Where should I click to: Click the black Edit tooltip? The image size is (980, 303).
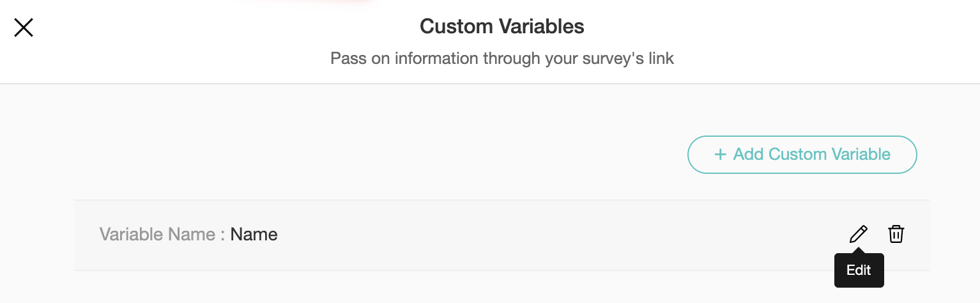(x=859, y=270)
